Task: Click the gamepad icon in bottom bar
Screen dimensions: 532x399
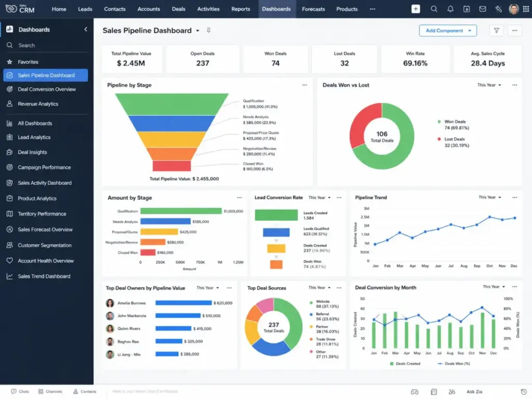Action: 415,392
